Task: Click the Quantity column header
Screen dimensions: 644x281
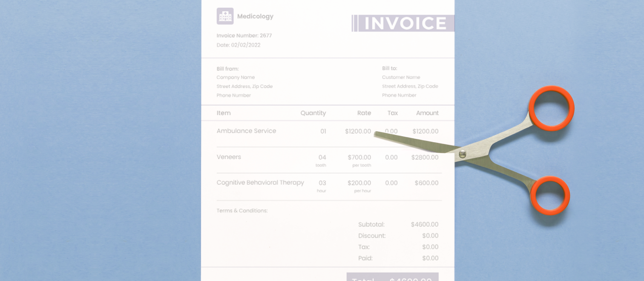Action: [x=313, y=113]
